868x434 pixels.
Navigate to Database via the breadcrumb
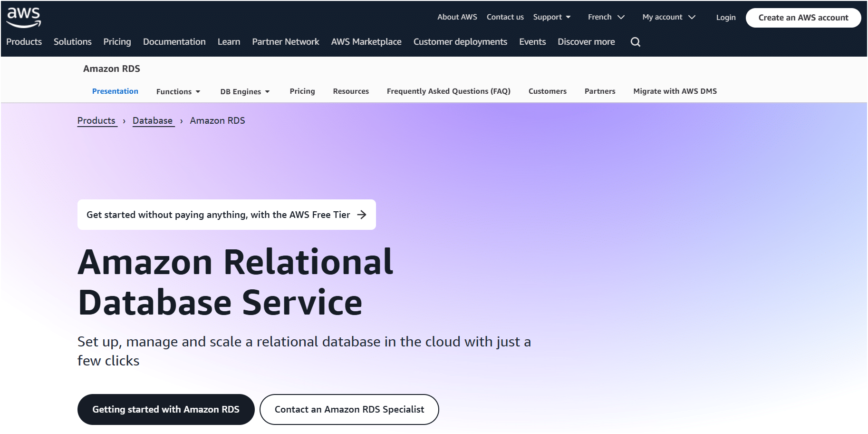tap(153, 120)
